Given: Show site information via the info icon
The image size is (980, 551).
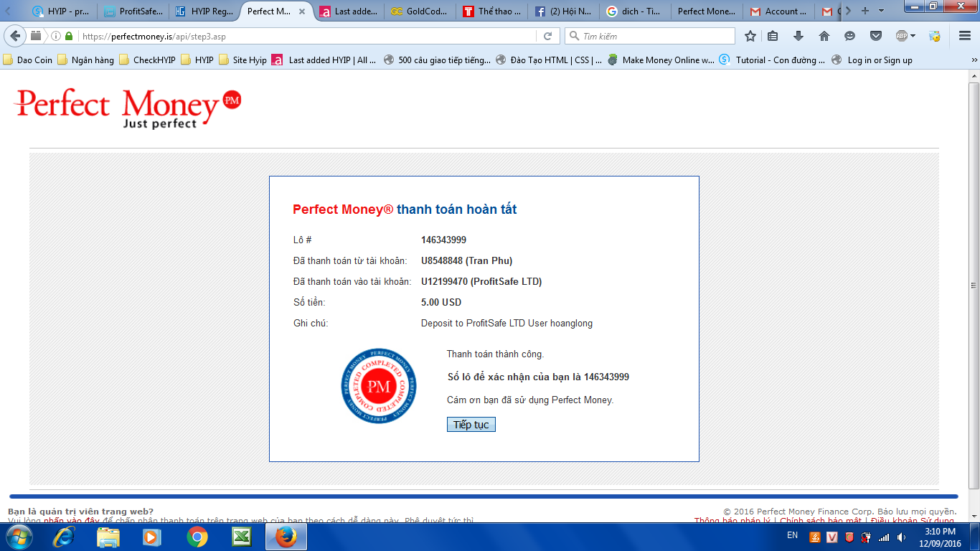Looking at the screenshot, I should pyautogui.click(x=56, y=36).
